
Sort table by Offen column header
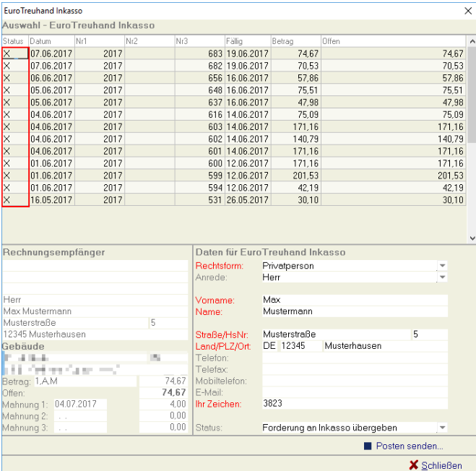click(x=394, y=41)
